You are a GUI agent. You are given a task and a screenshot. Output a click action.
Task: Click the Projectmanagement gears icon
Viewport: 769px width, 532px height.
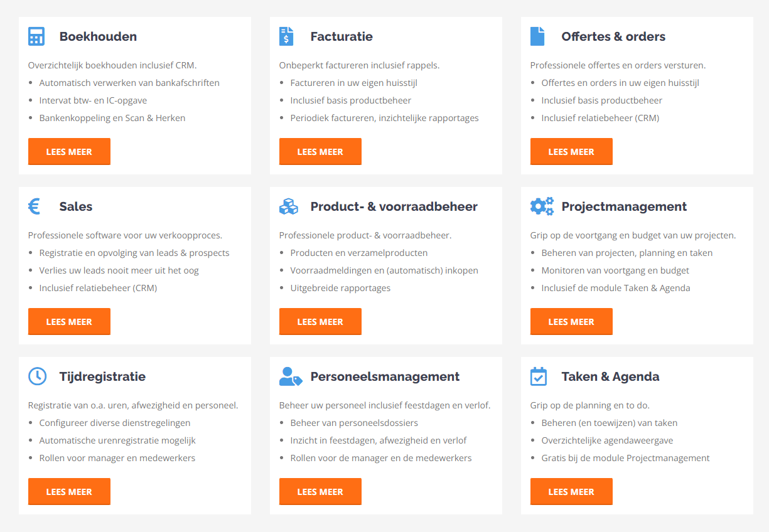point(542,206)
